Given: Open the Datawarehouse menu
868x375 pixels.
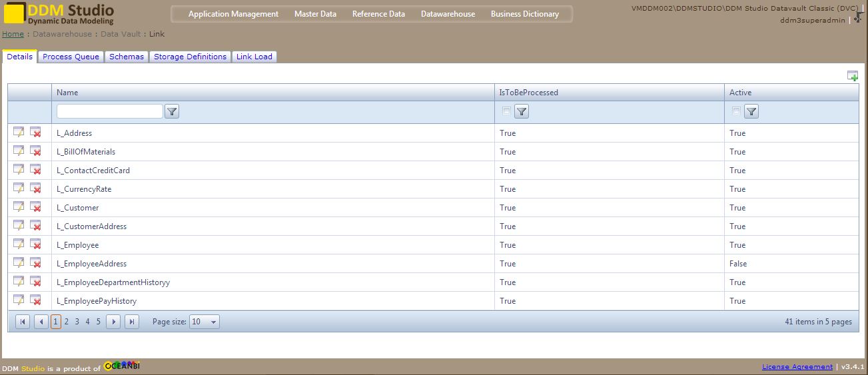Looking at the screenshot, I should click(x=448, y=14).
